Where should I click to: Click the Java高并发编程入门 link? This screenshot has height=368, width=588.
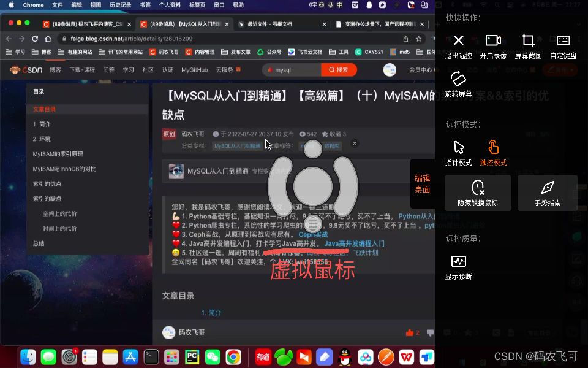point(355,243)
